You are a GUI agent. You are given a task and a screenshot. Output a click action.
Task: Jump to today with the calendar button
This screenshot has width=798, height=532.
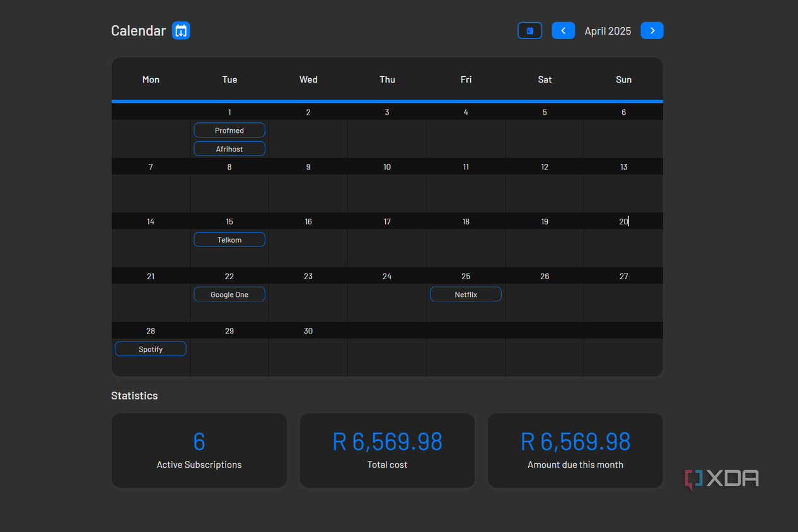click(530, 30)
